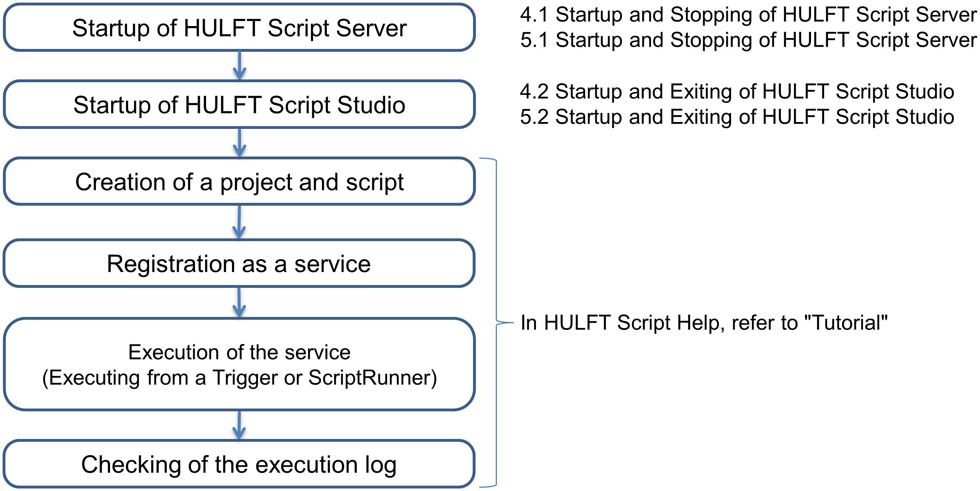The width and height of the screenshot is (980, 491).
Task: Click the 'Registration as a service' box
Action: tap(239, 263)
